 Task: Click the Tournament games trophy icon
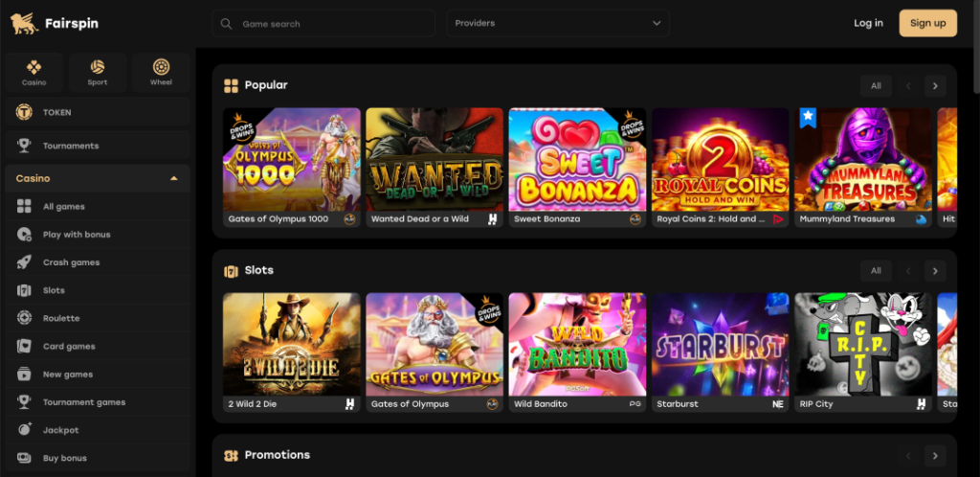point(24,402)
